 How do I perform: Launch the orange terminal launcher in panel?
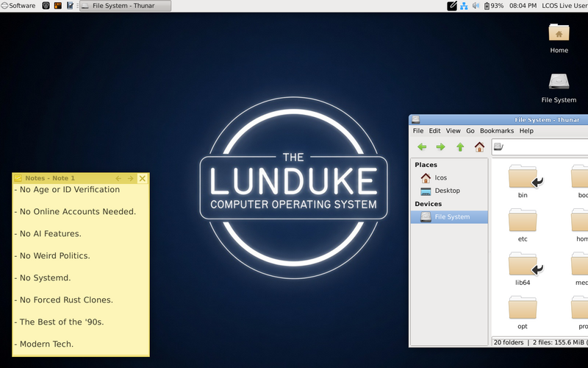click(58, 6)
